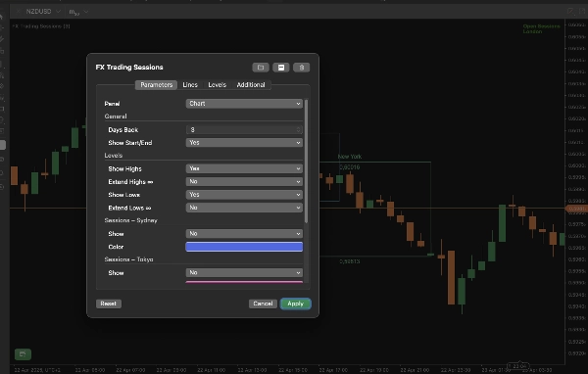Screen dimensions: 588x374
Task: Click the New York session high price label
Action: [x=350, y=167]
